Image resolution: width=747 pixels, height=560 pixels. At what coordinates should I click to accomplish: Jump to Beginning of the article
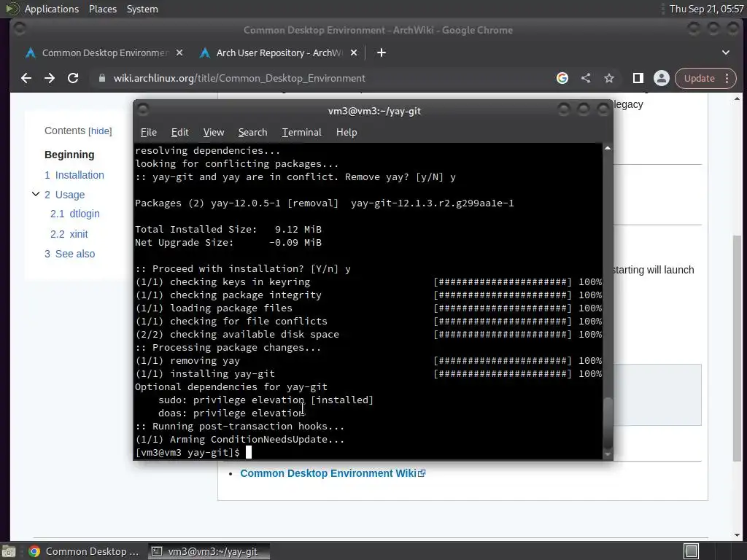69,155
